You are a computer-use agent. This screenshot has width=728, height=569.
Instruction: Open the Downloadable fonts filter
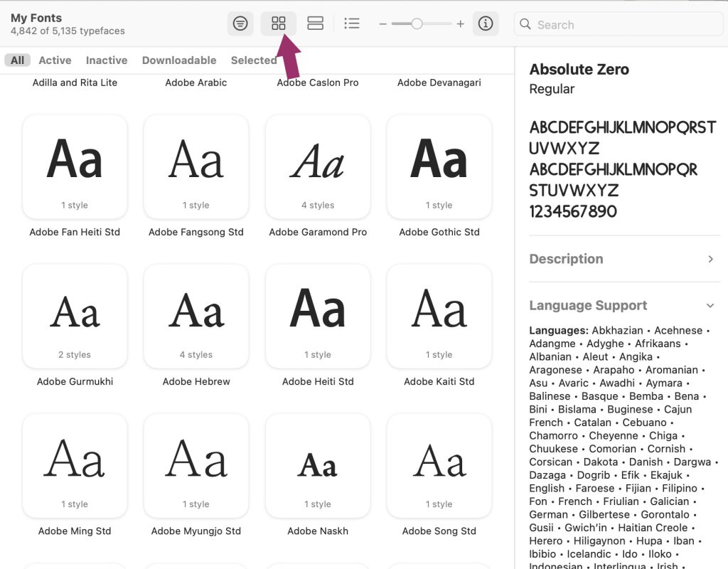pyautogui.click(x=179, y=60)
